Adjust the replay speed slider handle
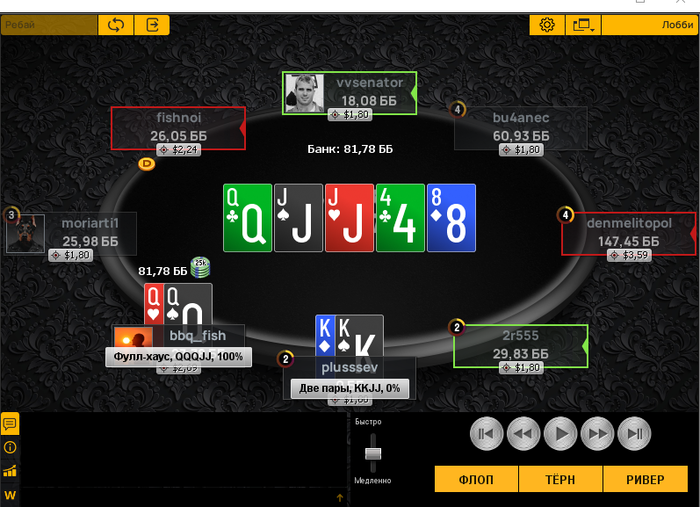 tap(373, 454)
